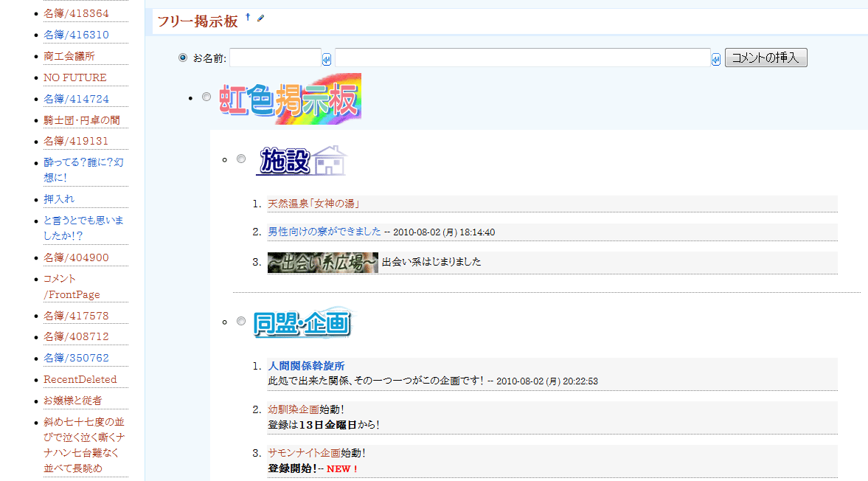Open the 出会い系広場 banner image
Viewport: 868px width, 481px height.
click(x=322, y=262)
